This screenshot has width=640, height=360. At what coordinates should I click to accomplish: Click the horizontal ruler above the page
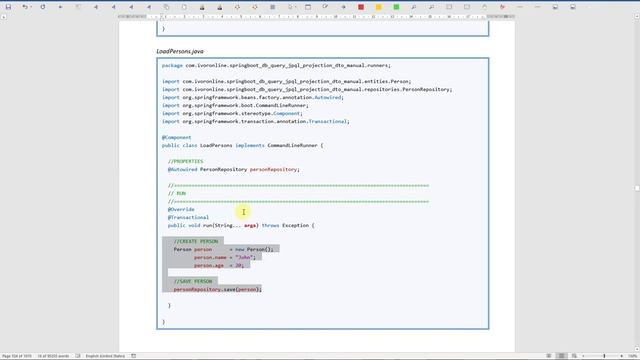(x=316, y=17)
